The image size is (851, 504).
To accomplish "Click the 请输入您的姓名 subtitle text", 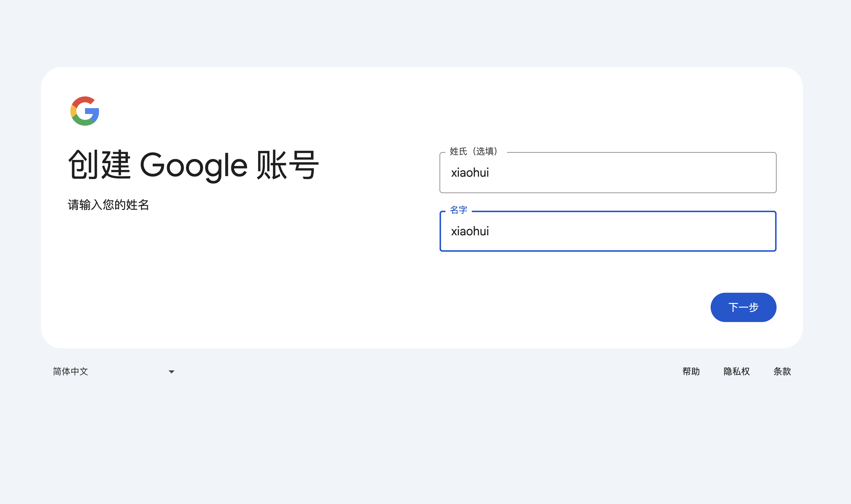I will pyautogui.click(x=108, y=205).
